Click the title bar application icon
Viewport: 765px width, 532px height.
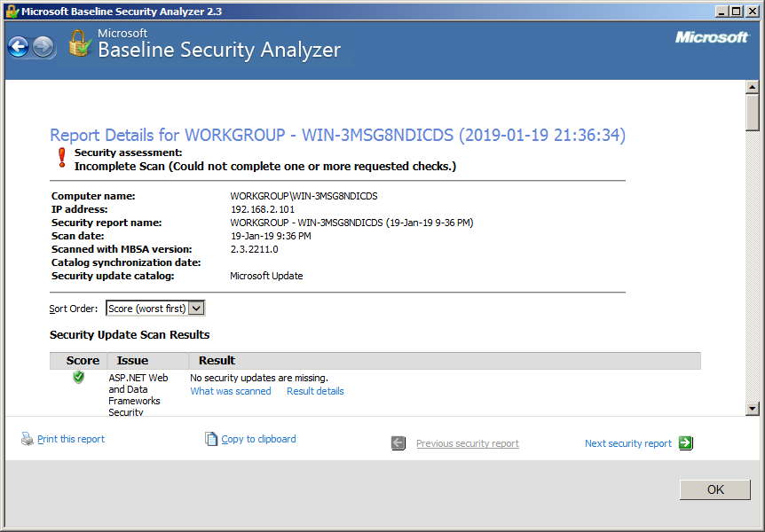coord(12,12)
